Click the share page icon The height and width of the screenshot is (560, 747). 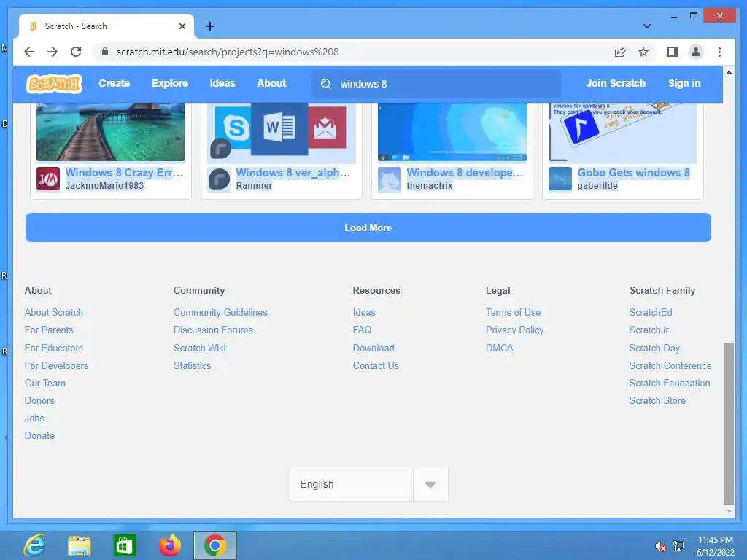coord(620,52)
